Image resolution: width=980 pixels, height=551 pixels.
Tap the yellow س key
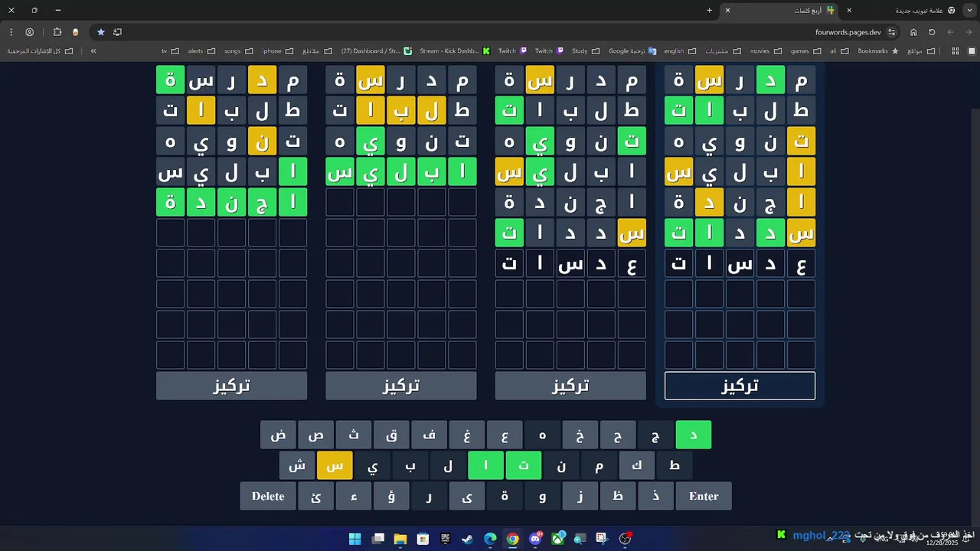click(x=335, y=465)
